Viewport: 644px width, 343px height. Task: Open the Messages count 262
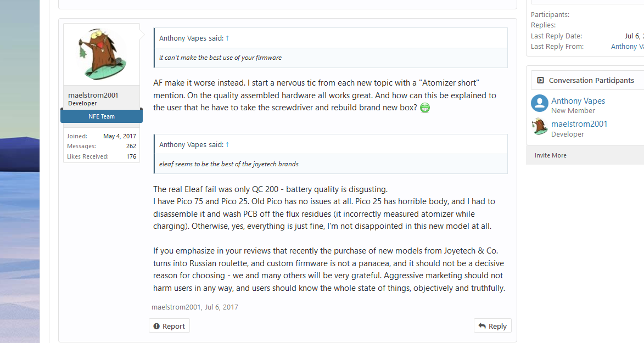pos(131,146)
